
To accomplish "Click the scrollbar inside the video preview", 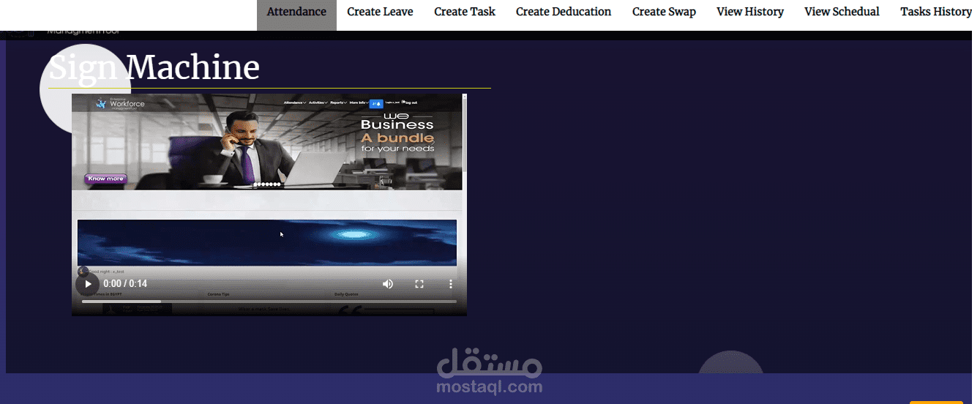I will 464,132.
